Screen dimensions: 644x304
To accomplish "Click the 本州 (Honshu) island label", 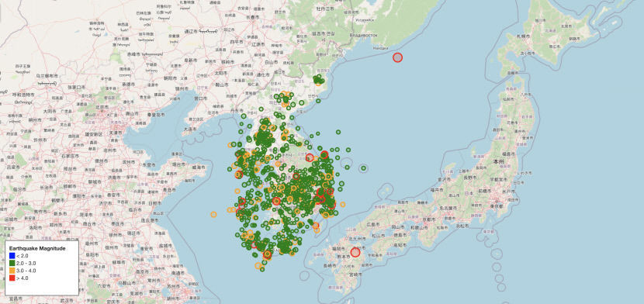I will coord(498,161).
